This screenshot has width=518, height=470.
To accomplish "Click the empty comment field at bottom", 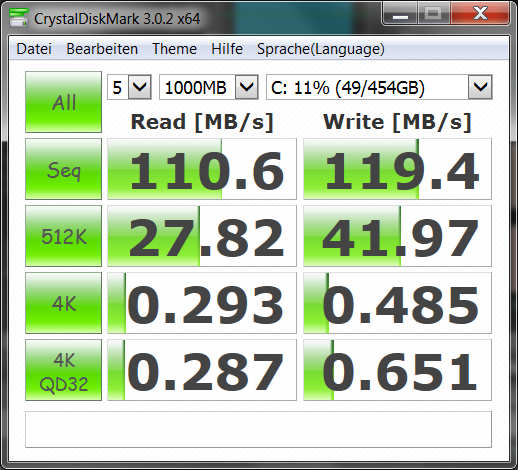I will (x=258, y=429).
